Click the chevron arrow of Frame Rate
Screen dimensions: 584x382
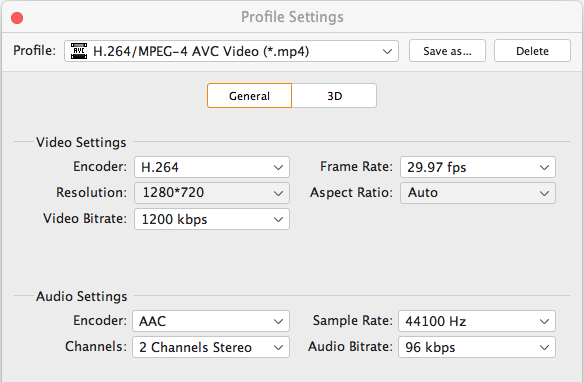(544, 168)
